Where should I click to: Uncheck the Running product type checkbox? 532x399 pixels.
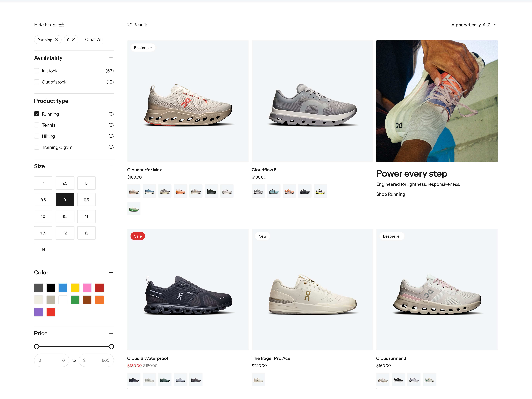coord(37,114)
